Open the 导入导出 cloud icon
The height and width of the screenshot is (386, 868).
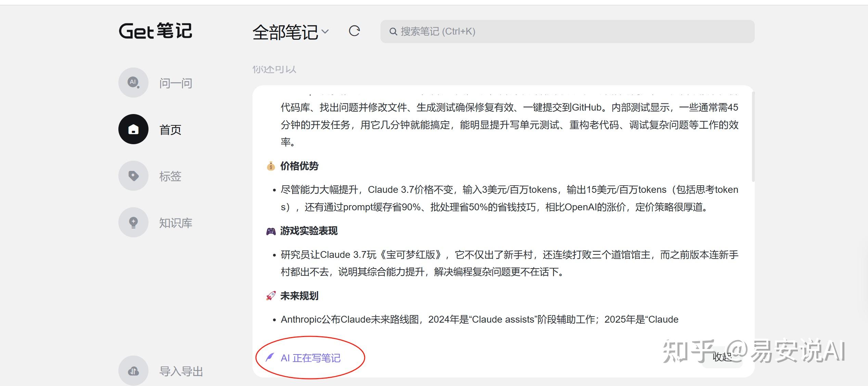[133, 371]
